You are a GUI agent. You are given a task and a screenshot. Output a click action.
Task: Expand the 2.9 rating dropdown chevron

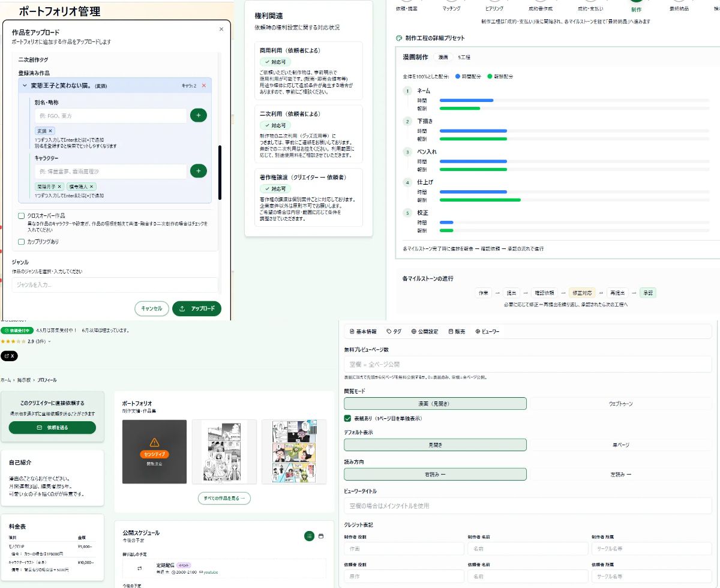(x=49, y=341)
